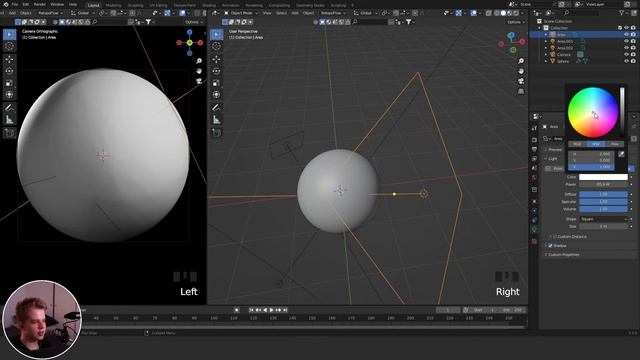Hide the Camera object via eye icon
Image resolution: width=640 pixels, height=360 pixels.
(626, 54)
